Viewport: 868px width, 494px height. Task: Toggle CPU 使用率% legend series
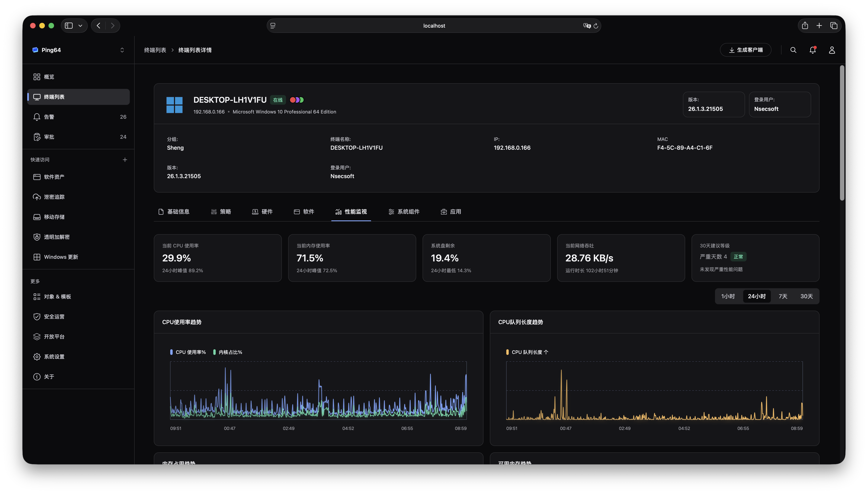(188, 352)
